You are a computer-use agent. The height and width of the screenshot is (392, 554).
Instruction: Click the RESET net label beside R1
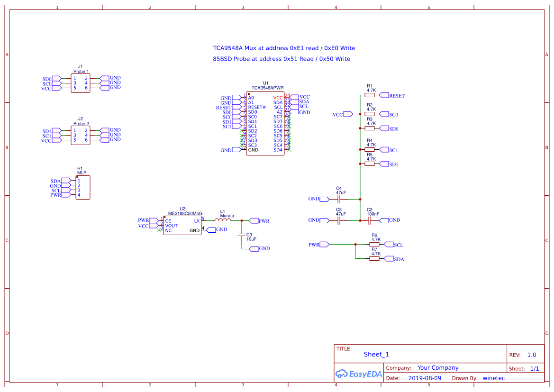[x=396, y=95]
